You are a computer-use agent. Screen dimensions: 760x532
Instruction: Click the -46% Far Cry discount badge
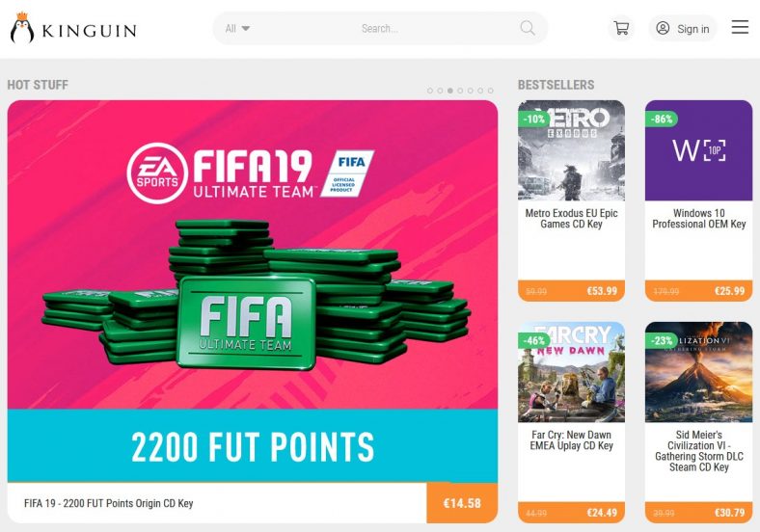point(534,340)
